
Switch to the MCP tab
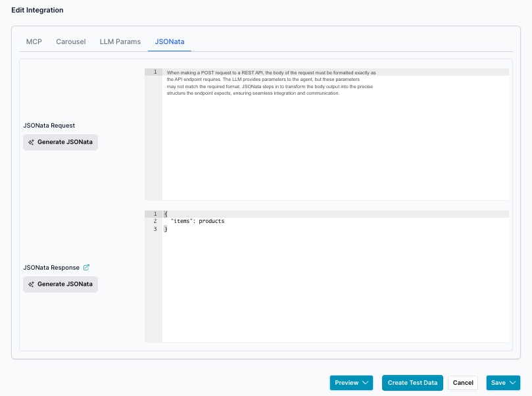point(34,41)
